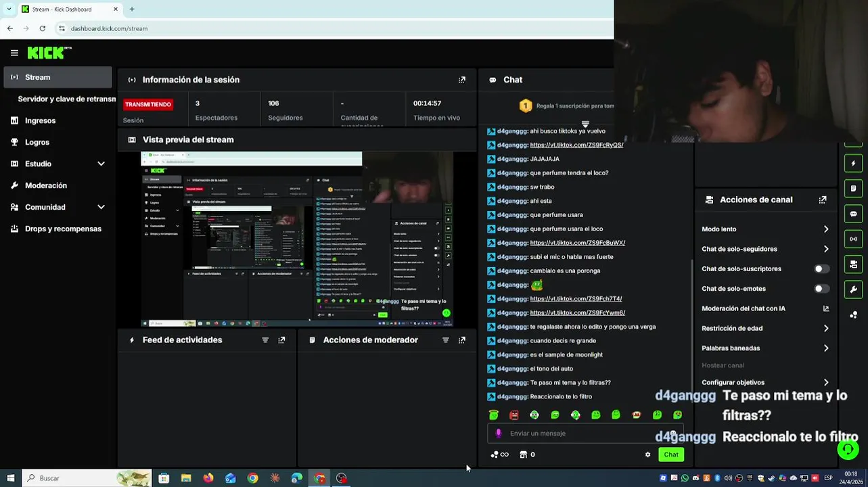The image size is (868, 487).
Task: Open chat settings gear icon
Action: click(647, 455)
